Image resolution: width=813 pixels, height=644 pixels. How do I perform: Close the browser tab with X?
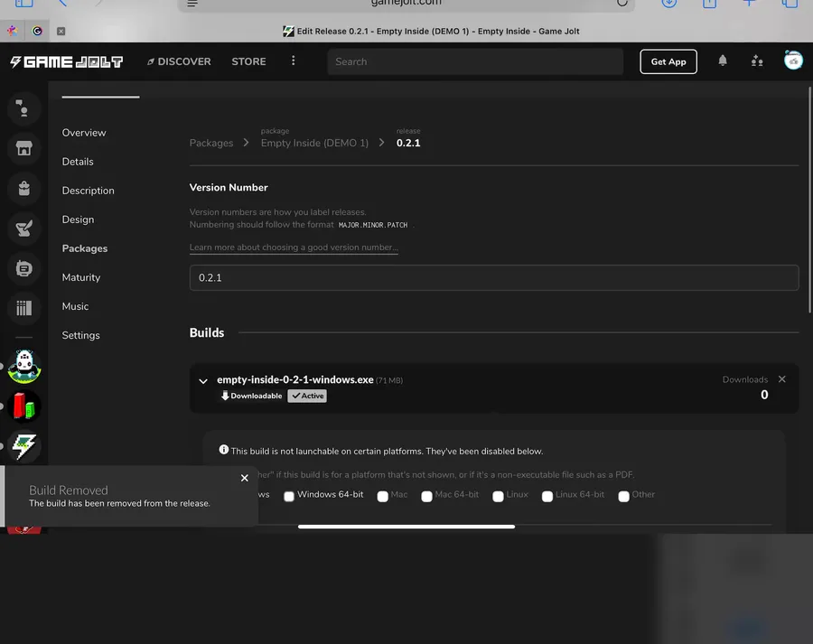pos(61,31)
